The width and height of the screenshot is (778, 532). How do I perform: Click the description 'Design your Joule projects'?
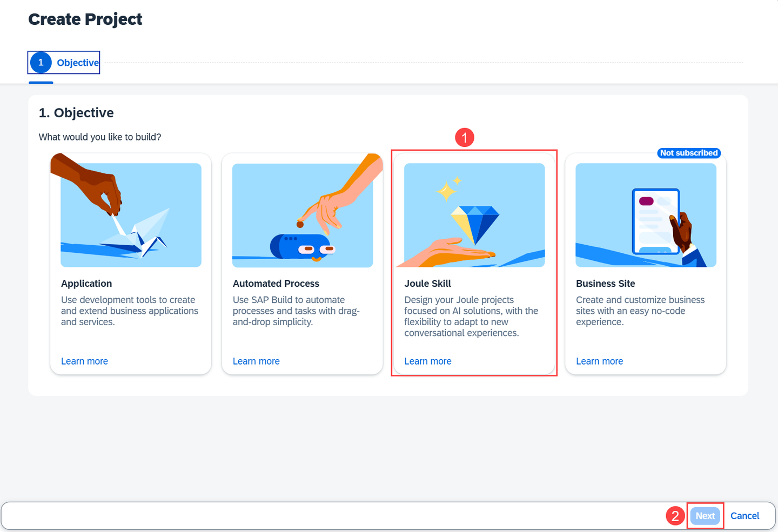(471, 316)
